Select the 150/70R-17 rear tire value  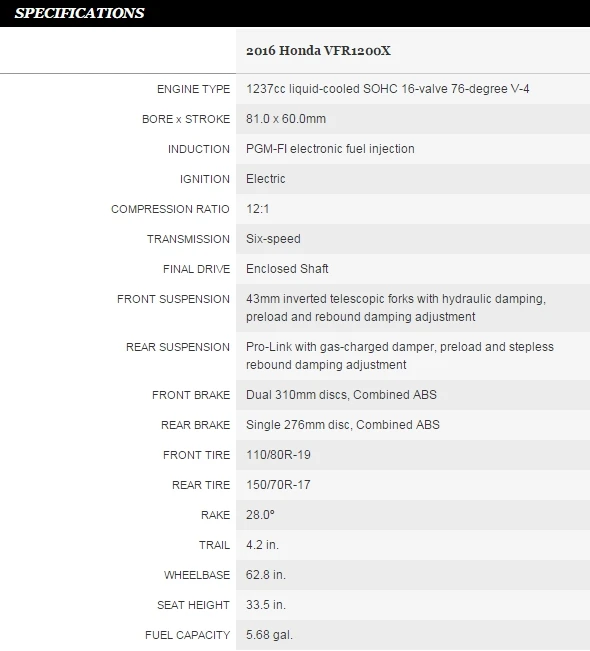pos(278,485)
